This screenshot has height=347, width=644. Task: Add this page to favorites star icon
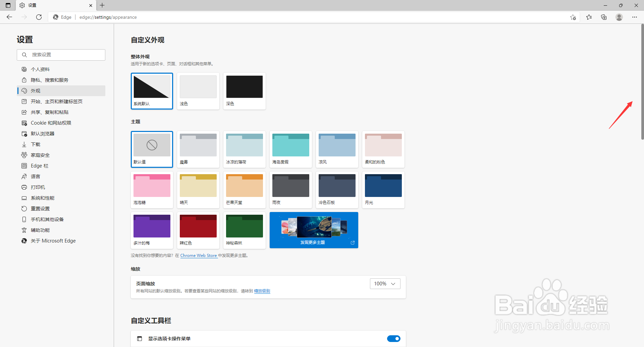pos(573,17)
